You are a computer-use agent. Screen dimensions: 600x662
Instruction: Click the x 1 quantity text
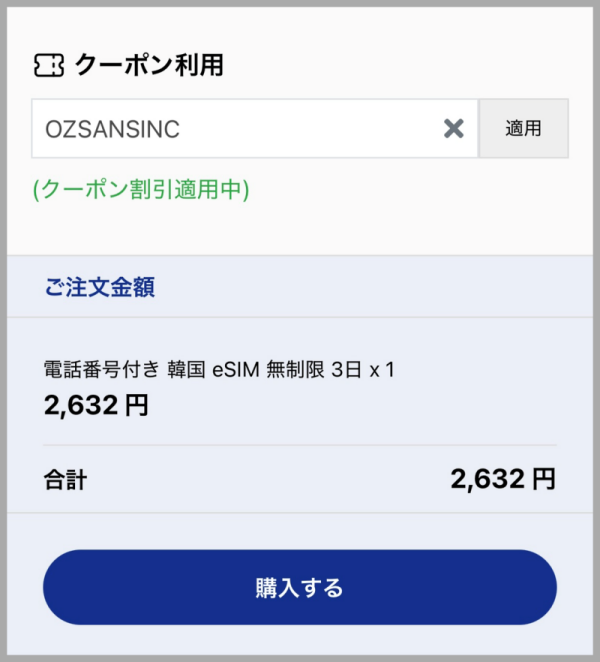382,370
